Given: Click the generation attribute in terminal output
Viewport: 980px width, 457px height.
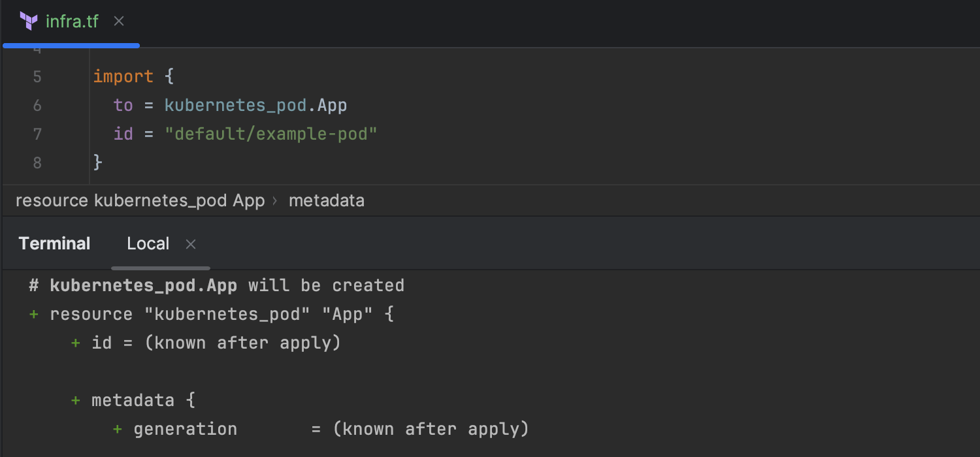Looking at the screenshot, I should tap(185, 429).
